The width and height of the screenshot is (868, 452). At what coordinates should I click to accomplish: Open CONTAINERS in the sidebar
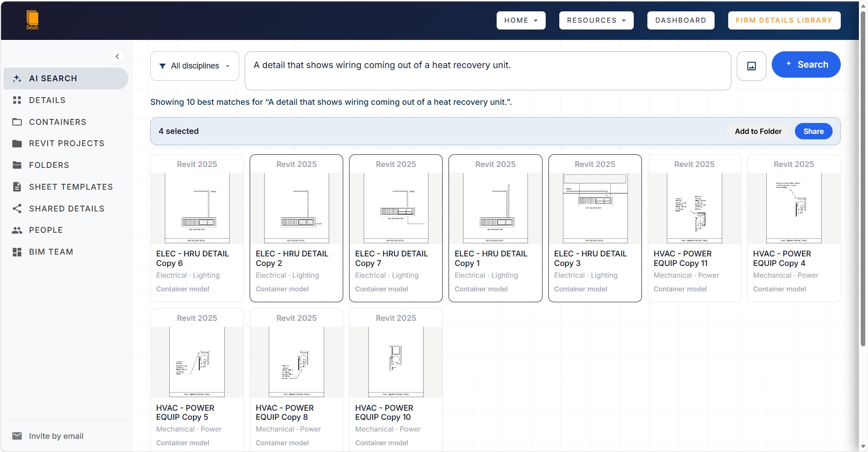tap(66, 122)
